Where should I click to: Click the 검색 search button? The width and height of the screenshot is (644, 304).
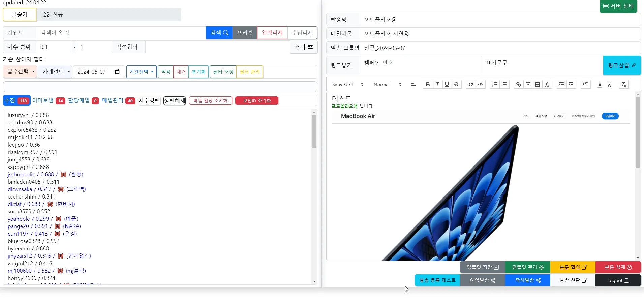[219, 33]
